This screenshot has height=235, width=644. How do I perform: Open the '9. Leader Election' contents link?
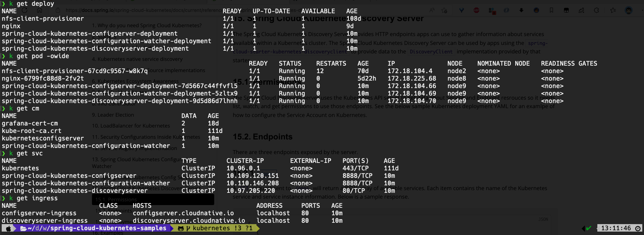tap(113, 115)
